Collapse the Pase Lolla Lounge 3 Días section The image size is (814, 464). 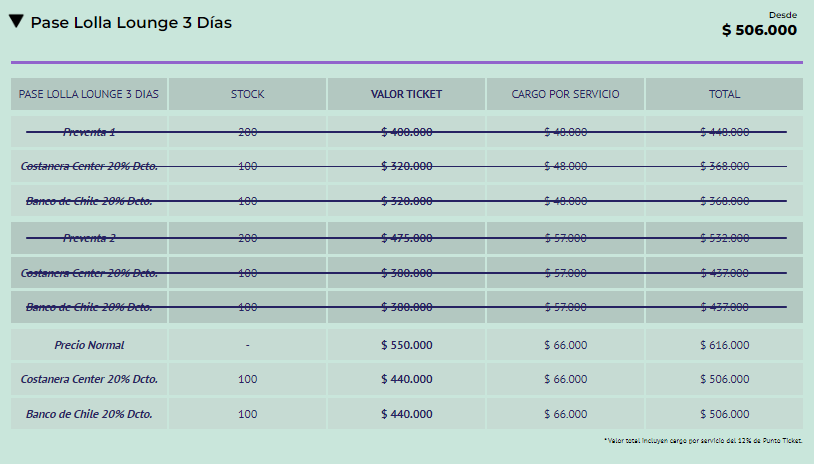point(16,21)
